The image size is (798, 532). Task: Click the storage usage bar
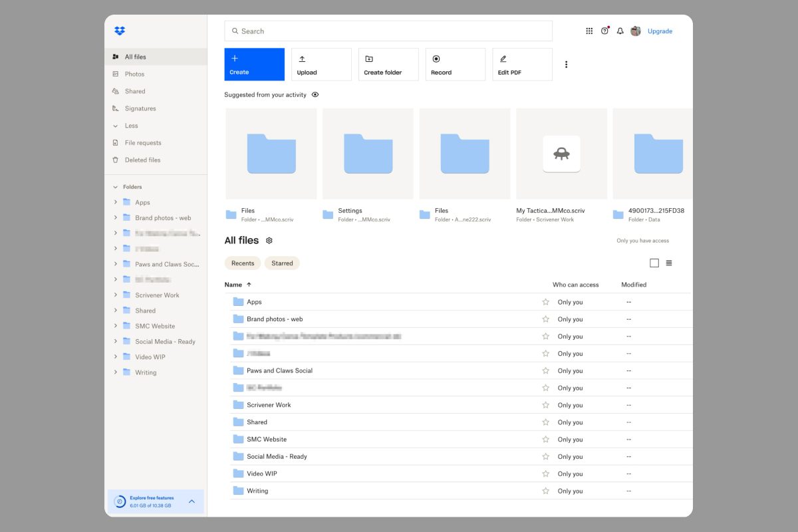click(x=152, y=505)
